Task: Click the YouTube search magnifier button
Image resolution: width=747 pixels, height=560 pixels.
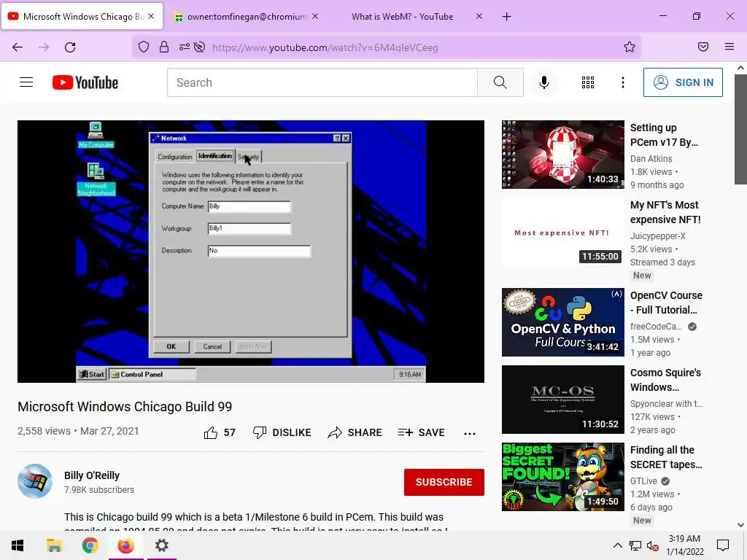Action: click(x=500, y=82)
